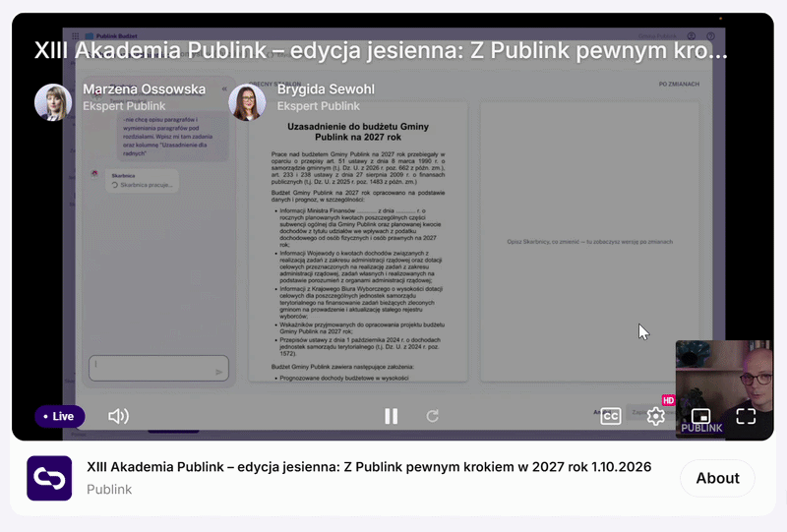The height and width of the screenshot is (532, 787).
Task: Open the app grid menu icon top-left
Action: click(x=76, y=36)
